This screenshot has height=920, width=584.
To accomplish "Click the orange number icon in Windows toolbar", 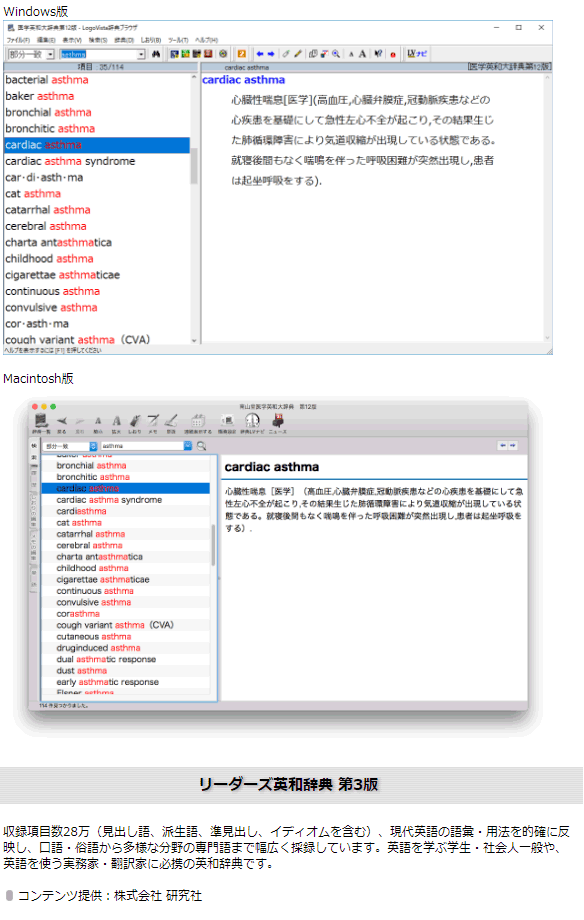I will click(x=241, y=54).
